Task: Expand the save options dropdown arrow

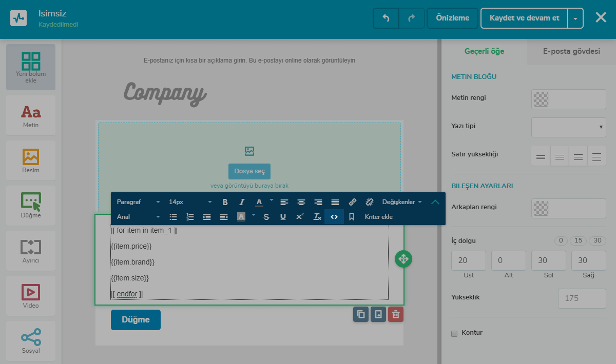Action: tap(575, 18)
